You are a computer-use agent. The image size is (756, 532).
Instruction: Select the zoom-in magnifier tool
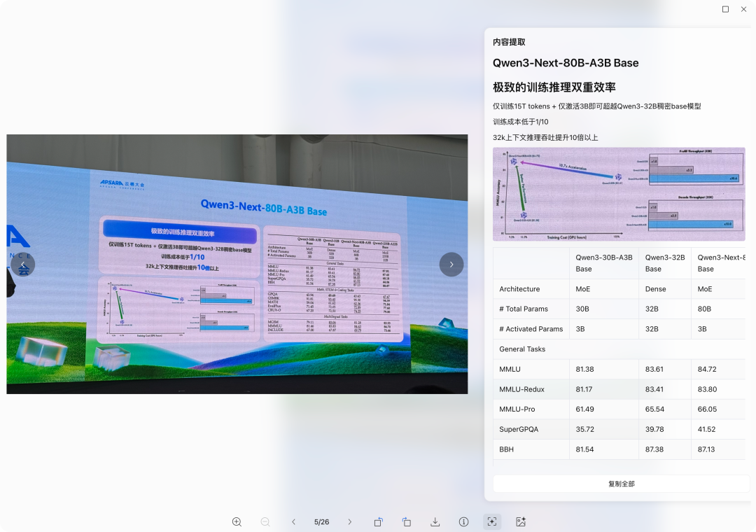pyautogui.click(x=237, y=521)
